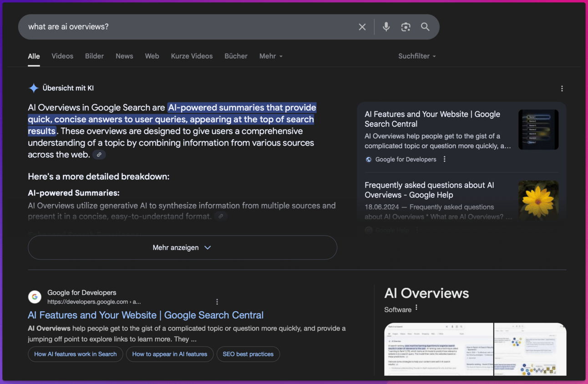
Task: Switch to the News tab
Action: (x=124, y=56)
